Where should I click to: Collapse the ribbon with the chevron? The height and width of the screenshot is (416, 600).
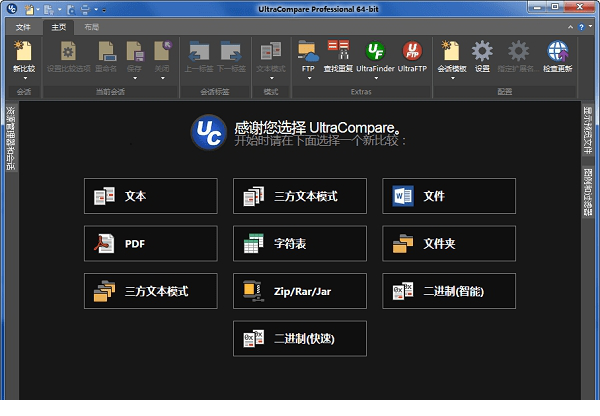click(x=570, y=27)
